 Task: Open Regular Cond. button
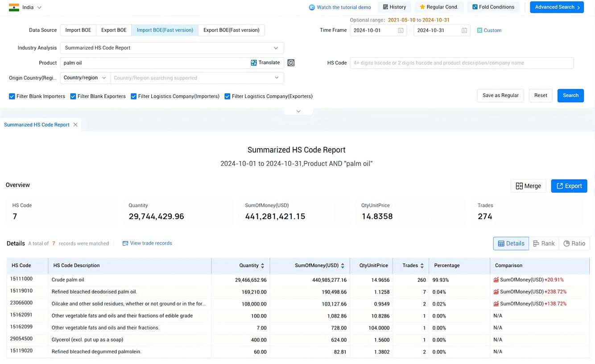coord(439,7)
